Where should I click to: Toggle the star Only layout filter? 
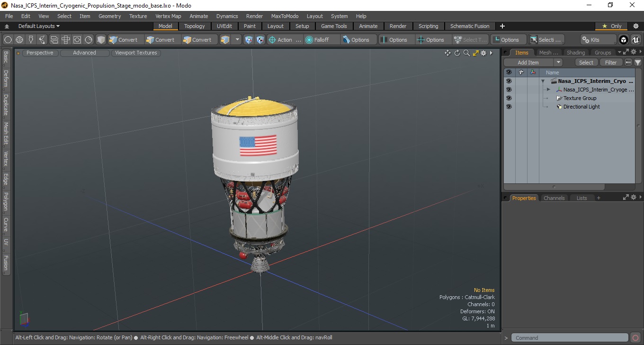coord(611,26)
